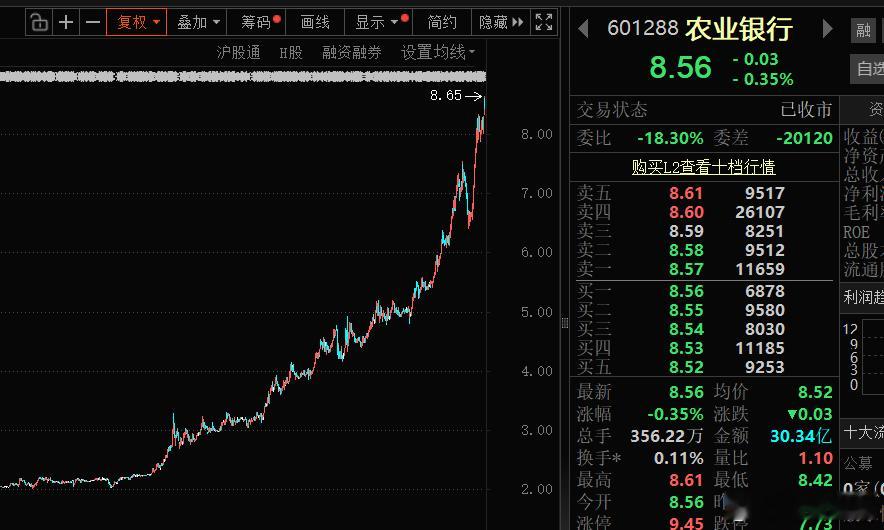Screen dimensions: 884x530
Task: Click 委比 value -18.30%
Action: (x=670, y=138)
